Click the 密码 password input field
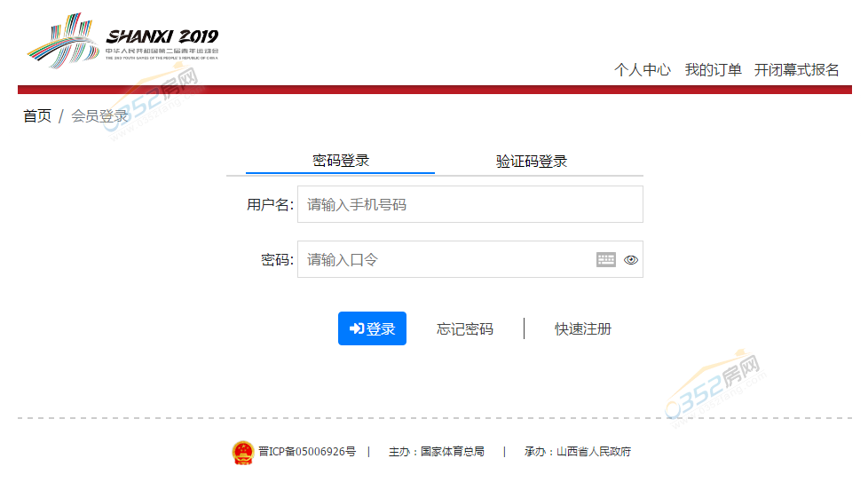The height and width of the screenshot is (490, 868). coord(444,260)
